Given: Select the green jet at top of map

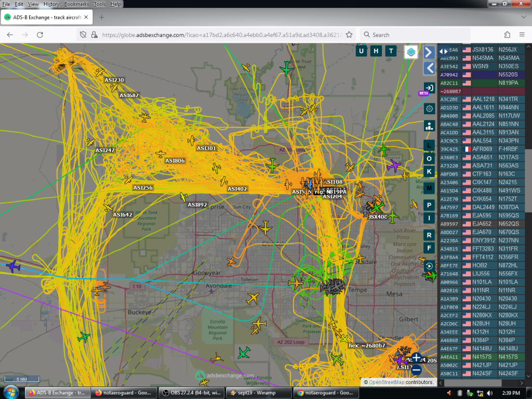Looking at the screenshot, I should click(286, 69).
